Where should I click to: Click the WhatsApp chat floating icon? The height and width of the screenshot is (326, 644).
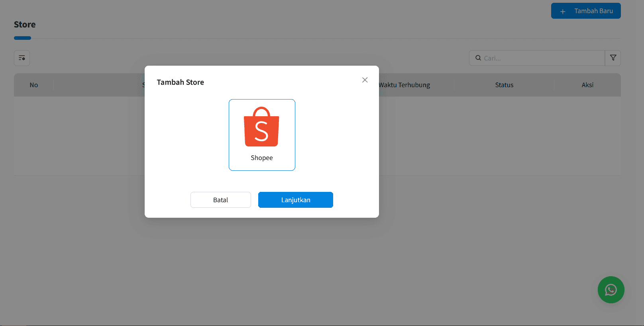(x=611, y=290)
